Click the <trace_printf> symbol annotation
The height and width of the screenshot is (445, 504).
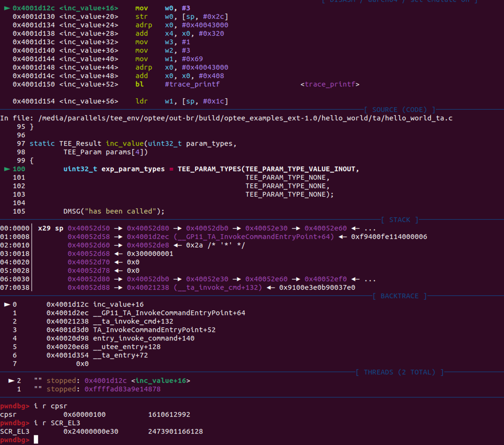(x=330, y=84)
